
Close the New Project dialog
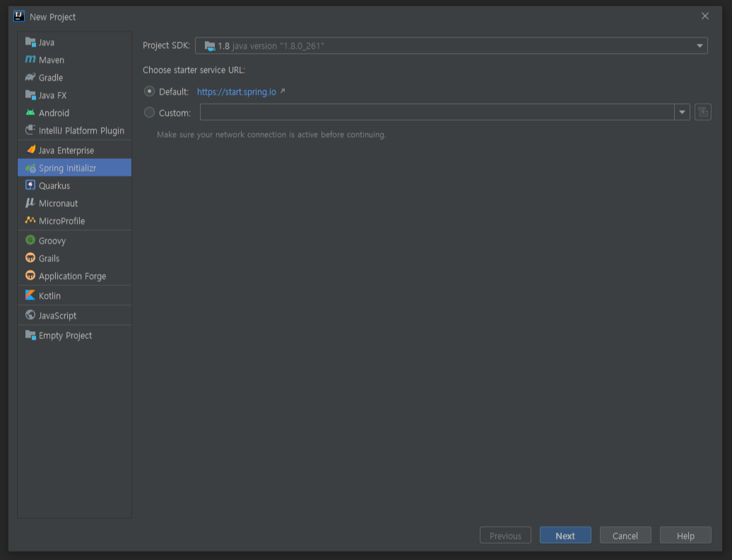[705, 16]
